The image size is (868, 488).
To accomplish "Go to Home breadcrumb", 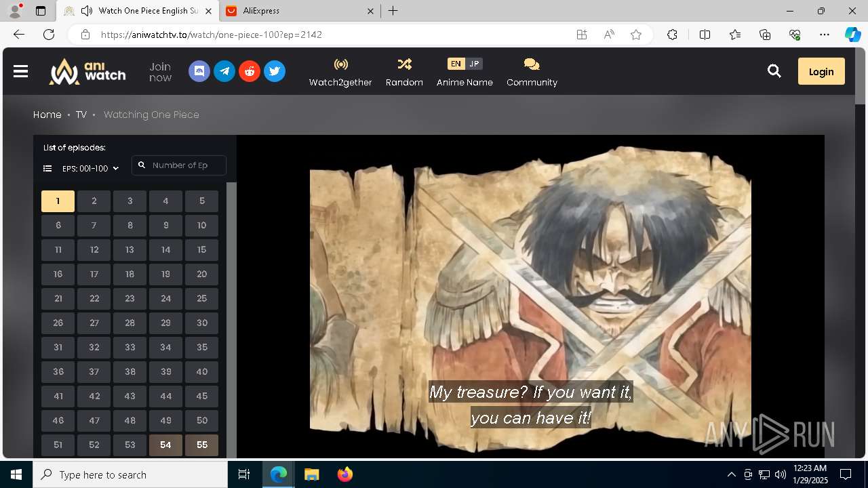I will click(47, 115).
